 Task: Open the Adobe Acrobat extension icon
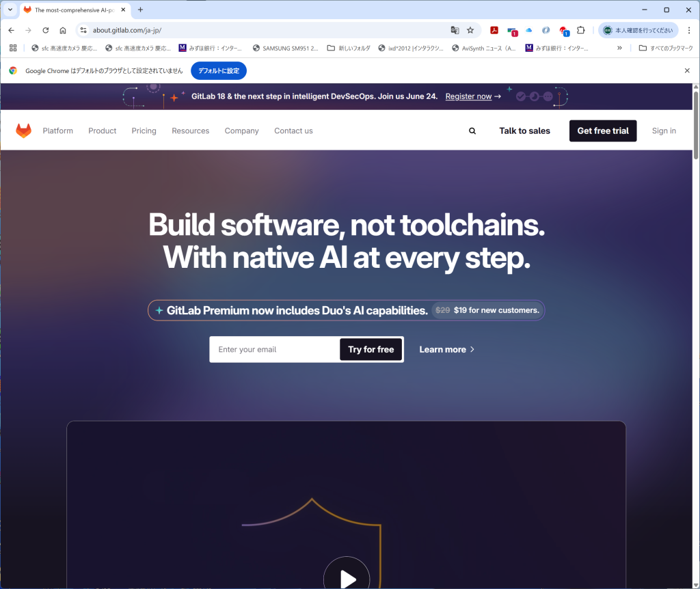tap(494, 30)
